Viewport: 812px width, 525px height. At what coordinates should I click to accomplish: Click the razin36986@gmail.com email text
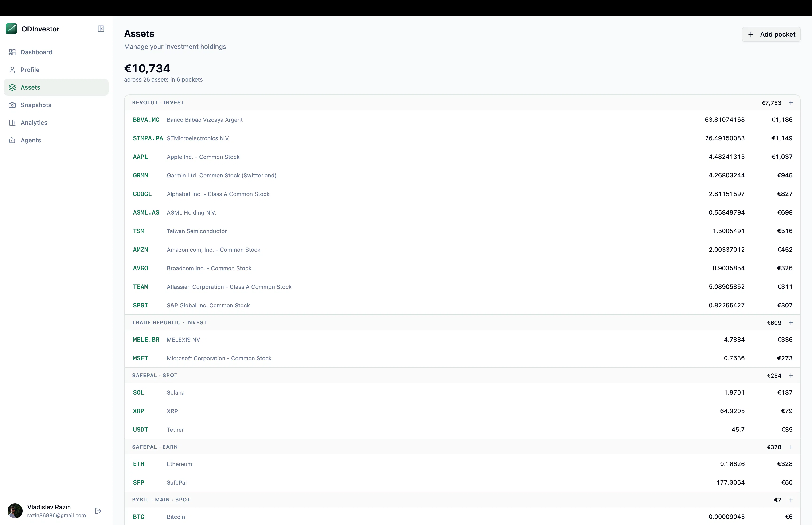(x=57, y=515)
